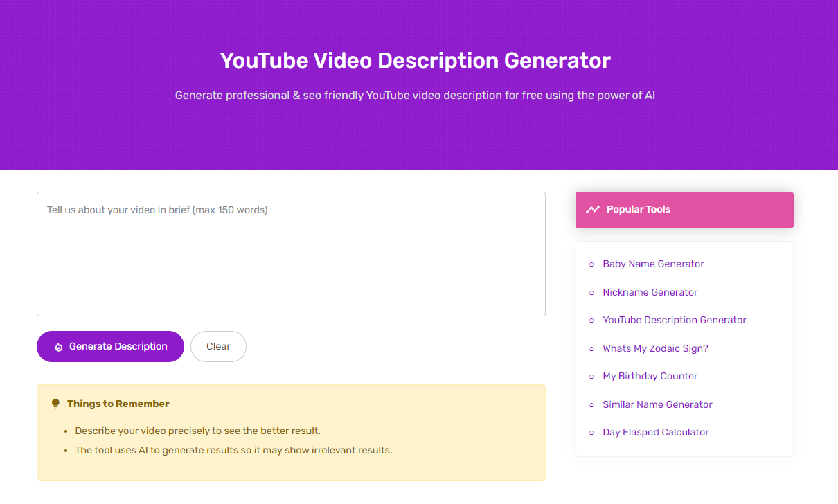Open the Baby Name Generator link
The width and height of the screenshot is (838, 504).
coord(653,264)
